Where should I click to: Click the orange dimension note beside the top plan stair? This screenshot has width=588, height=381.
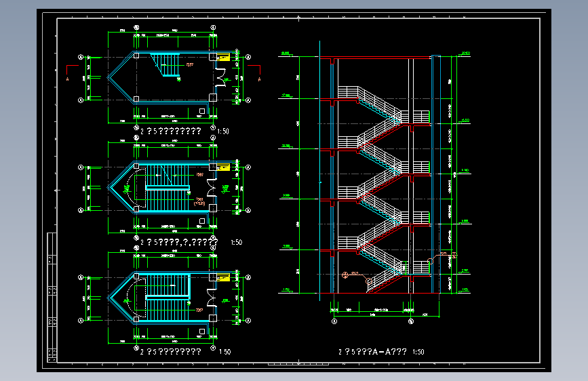click(190, 65)
